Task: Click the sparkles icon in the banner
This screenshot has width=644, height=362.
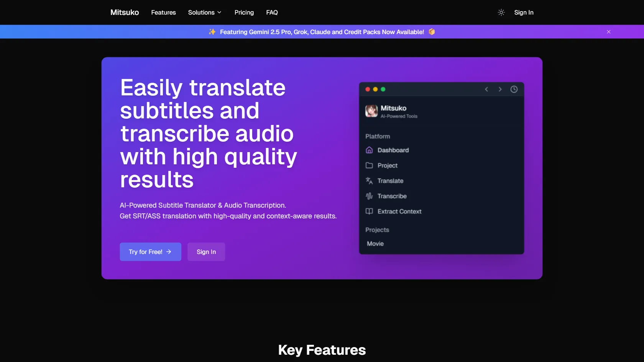Action: [212, 32]
